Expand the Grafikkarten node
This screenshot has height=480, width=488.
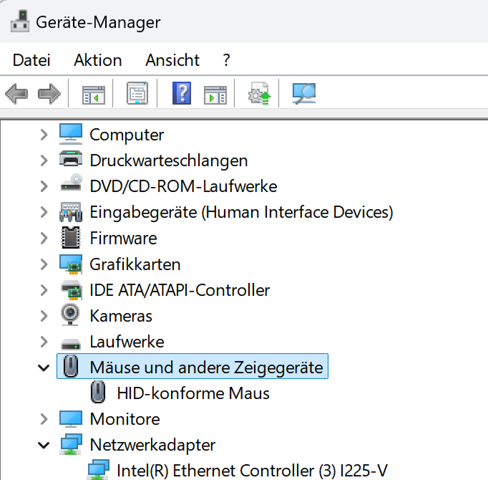(x=44, y=264)
